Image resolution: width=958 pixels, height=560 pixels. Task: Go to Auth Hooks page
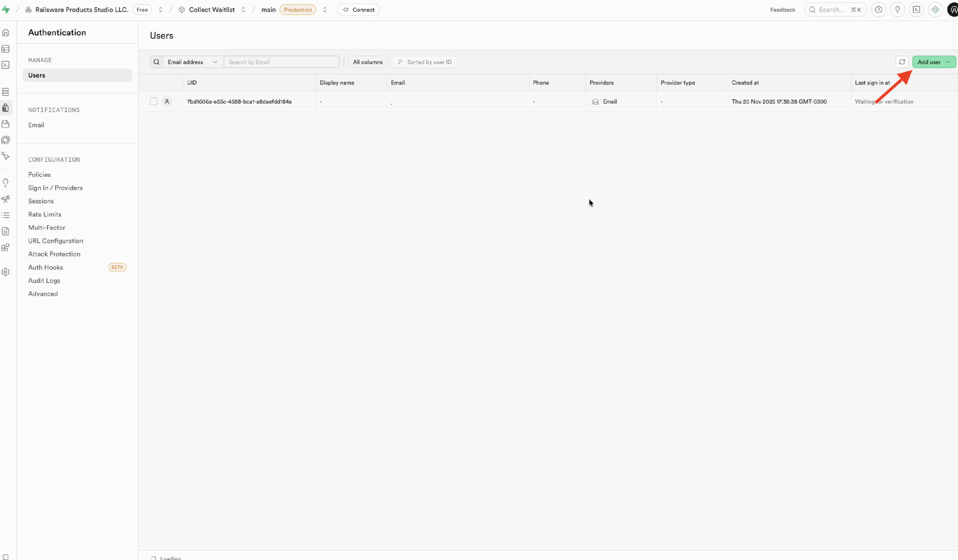point(46,267)
